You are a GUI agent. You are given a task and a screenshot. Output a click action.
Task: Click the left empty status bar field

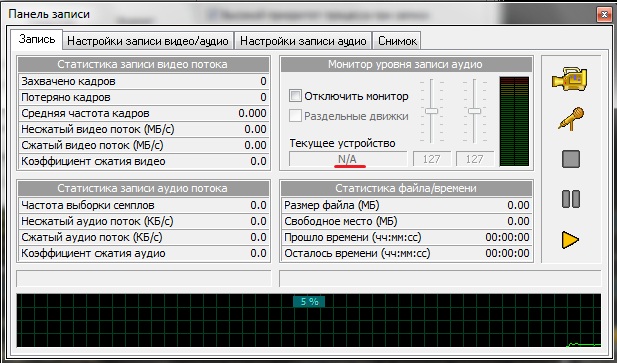[x=144, y=278]
